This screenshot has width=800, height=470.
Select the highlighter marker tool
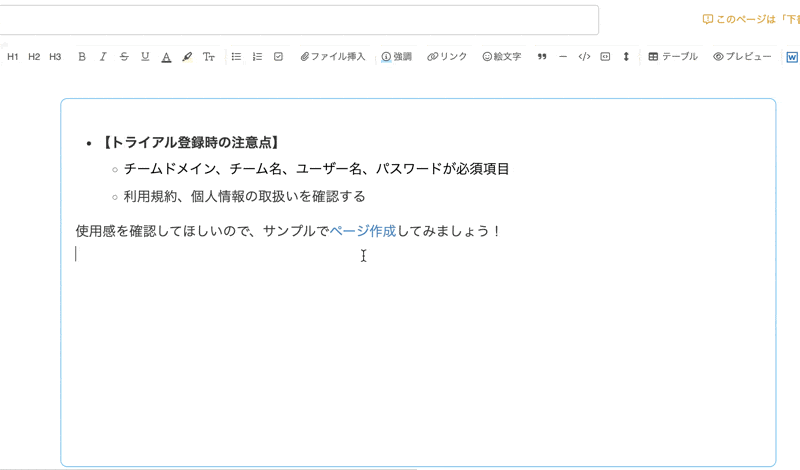187,57
